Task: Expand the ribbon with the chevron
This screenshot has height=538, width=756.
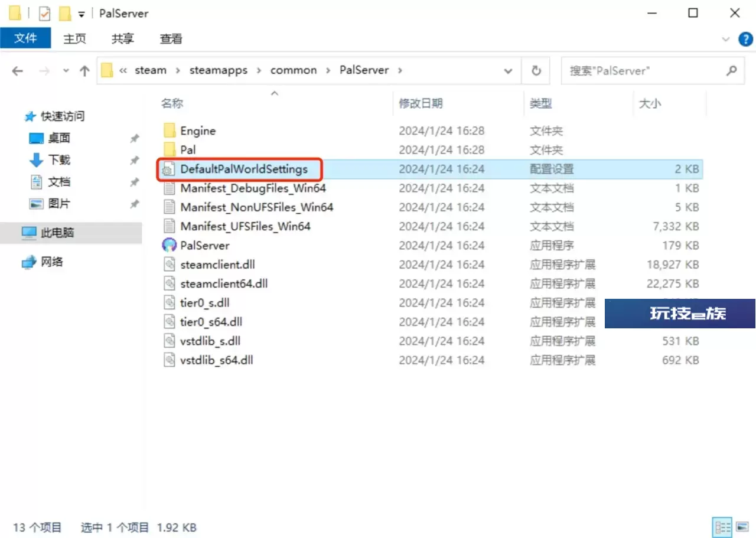Action: pos(726,39)
